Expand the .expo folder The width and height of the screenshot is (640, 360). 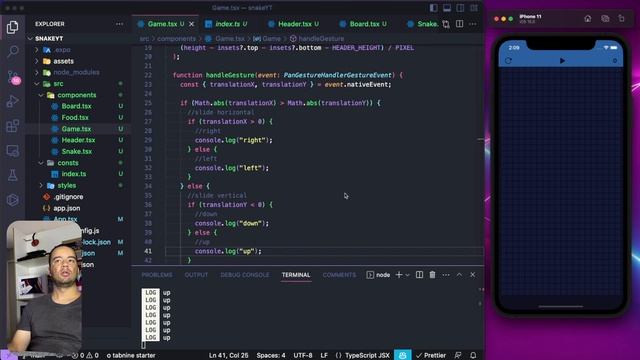click(62, 49)
